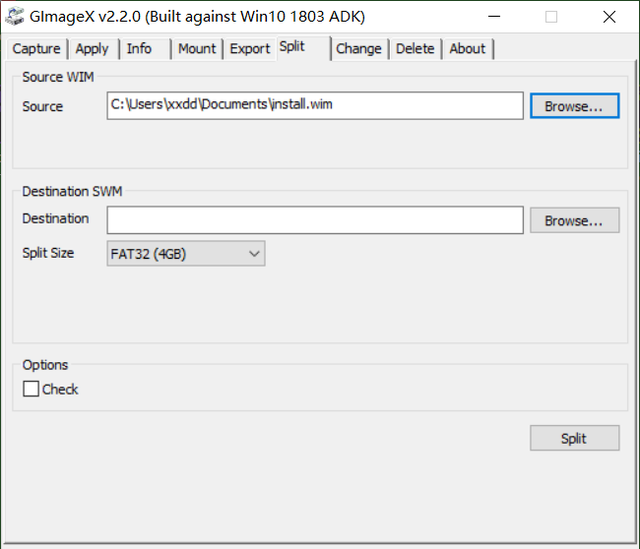The width and height of the screenshot is (640, 549).
Task: Click the Split Size label
Action: tap(48, 253)
